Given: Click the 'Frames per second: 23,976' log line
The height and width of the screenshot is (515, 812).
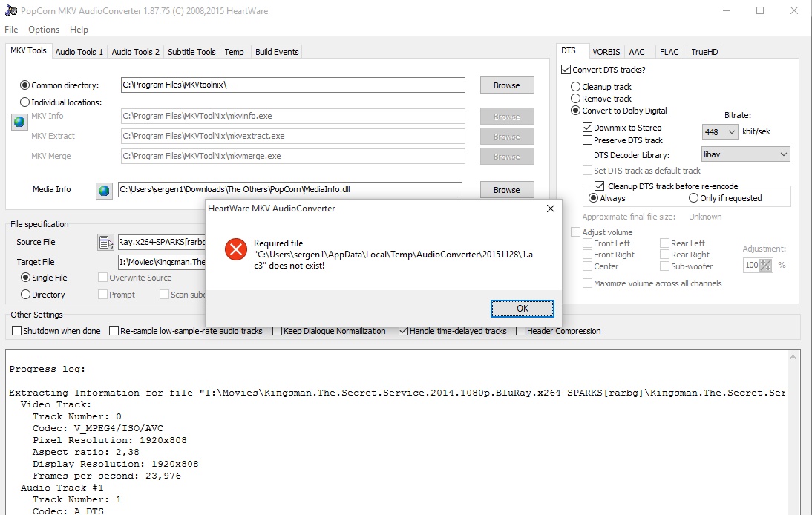Looking at the screenshot, I should (107, 476).
